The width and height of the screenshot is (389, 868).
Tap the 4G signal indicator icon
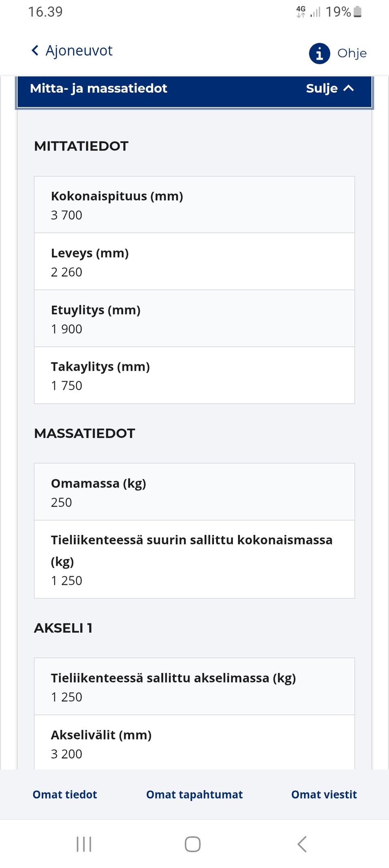pos(301,12)
